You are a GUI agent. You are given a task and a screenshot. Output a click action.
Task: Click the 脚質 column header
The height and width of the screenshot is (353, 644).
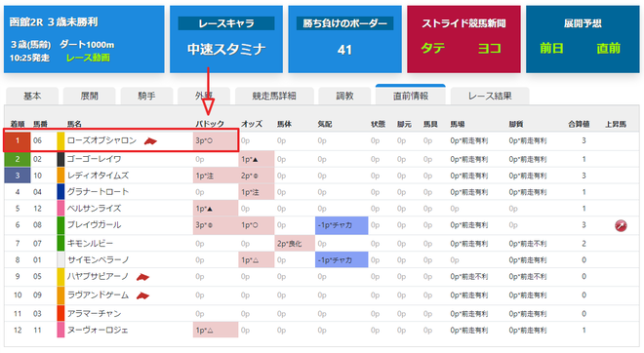point(516,124)
